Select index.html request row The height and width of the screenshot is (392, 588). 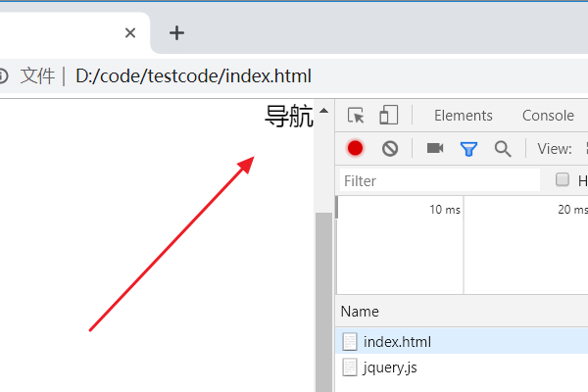(x=462, y=341)
